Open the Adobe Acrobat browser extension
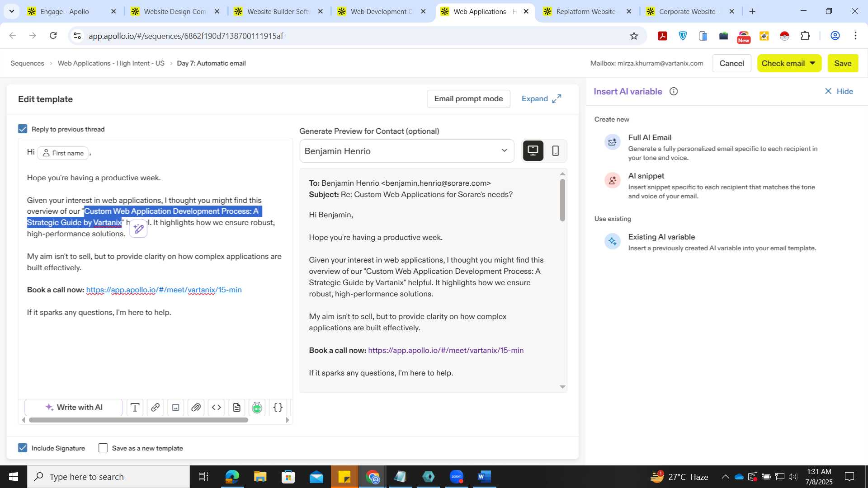Screen dimensions: 868x488 point(663,36)
